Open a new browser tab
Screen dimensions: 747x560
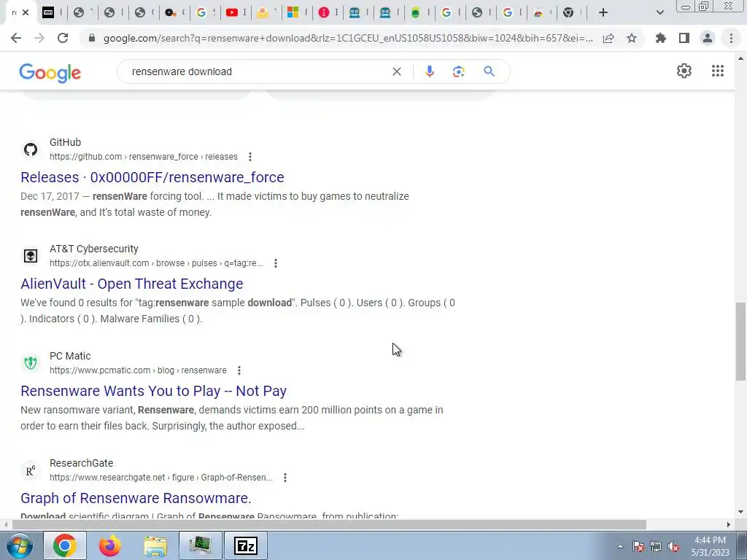click(x=603, y=12)
